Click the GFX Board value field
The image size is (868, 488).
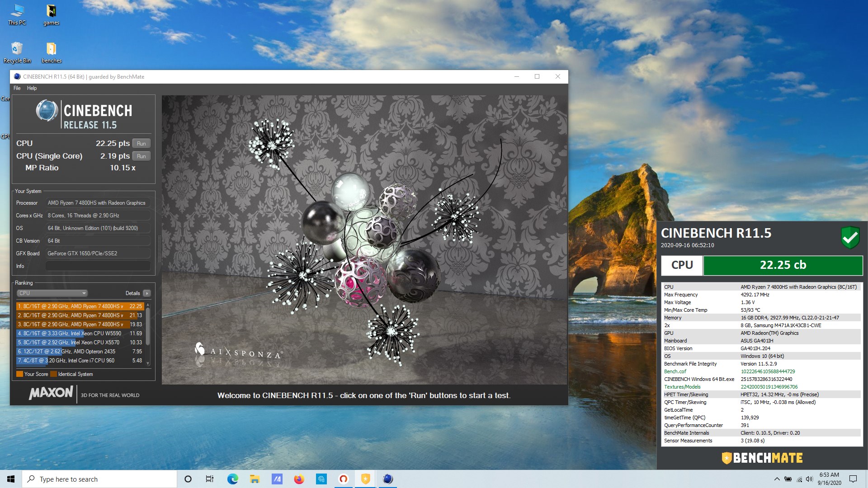[x=98, y=253]
